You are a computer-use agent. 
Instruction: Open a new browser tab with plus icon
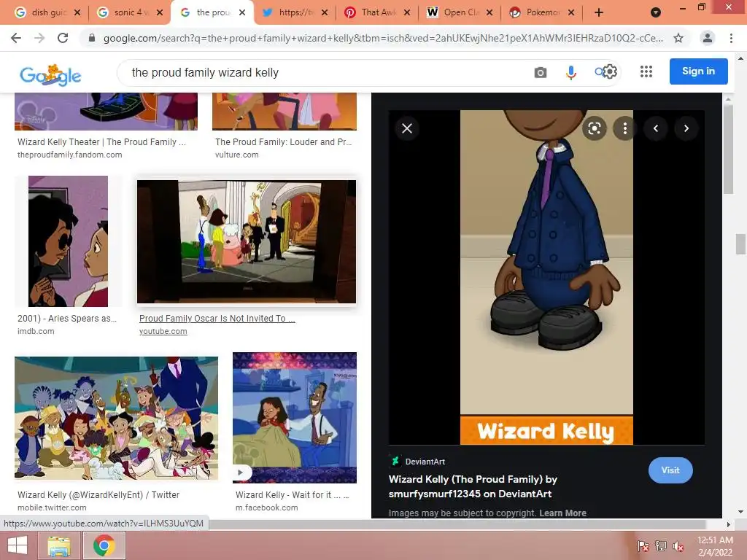pos(599,12)
